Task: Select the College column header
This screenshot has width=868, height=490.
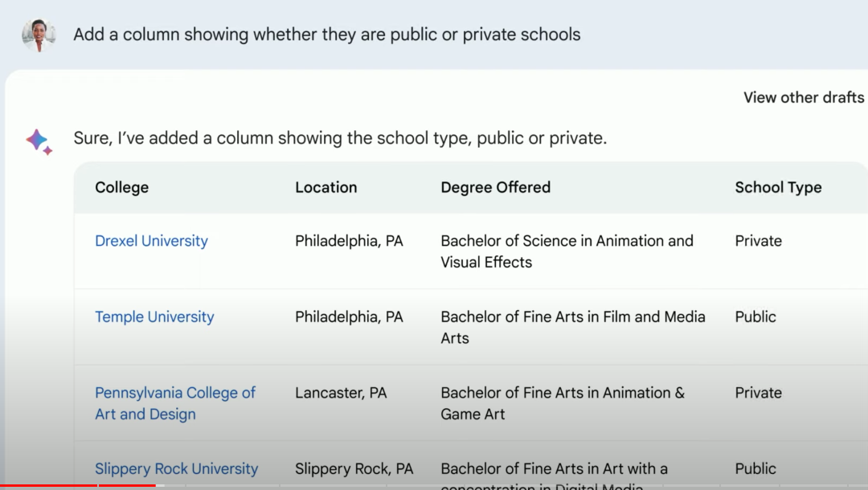Action: point(122,187)
